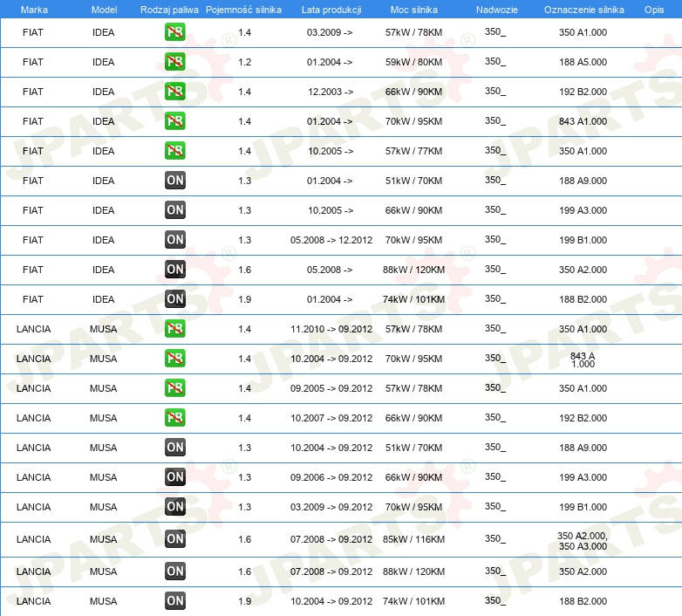Viewport: 682px width, 616px height.
Task: Click petrol icon in LANCIA MUSA 09.2005 row
Action: [x=174, y=387]
